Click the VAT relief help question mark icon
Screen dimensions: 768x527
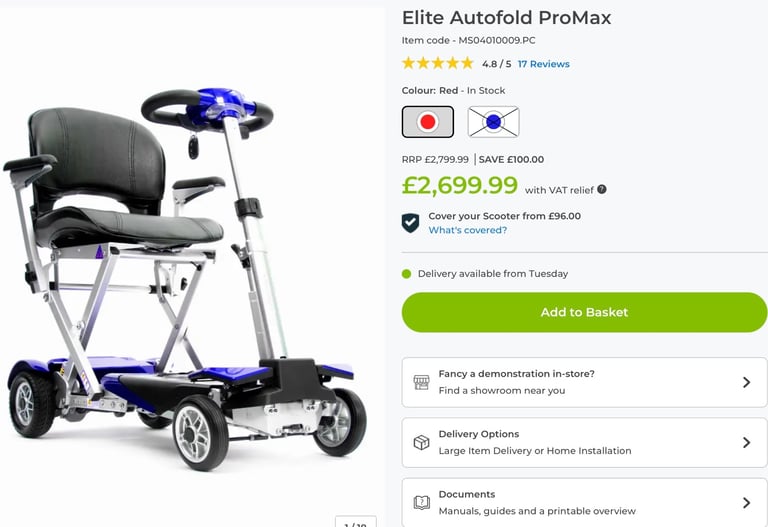tap(601, 189)
